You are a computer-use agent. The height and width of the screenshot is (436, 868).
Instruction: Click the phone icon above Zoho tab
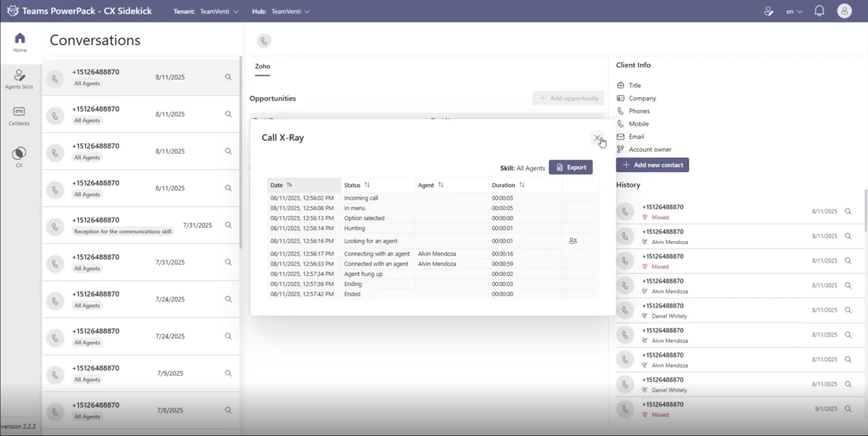pyautogui.click(x=264, y=41)
